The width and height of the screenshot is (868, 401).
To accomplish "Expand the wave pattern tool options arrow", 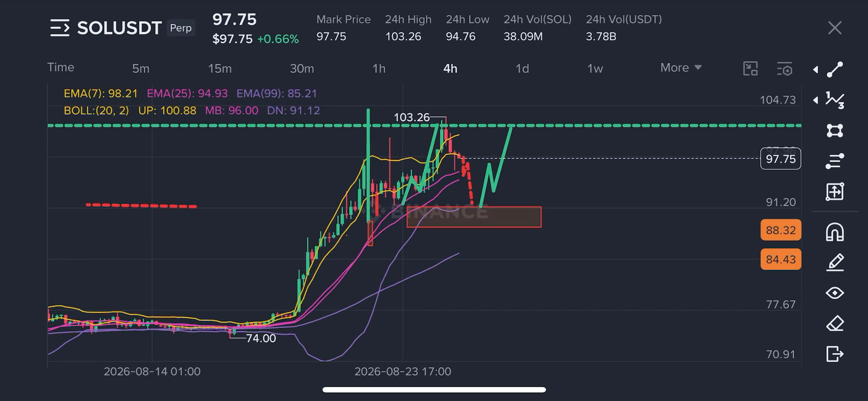I will point(816,100).
